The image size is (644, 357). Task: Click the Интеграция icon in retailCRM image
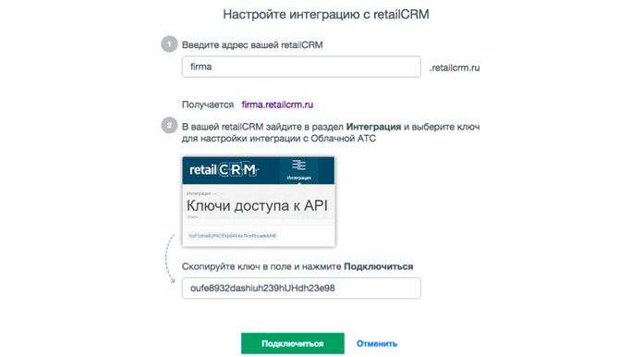298,169
